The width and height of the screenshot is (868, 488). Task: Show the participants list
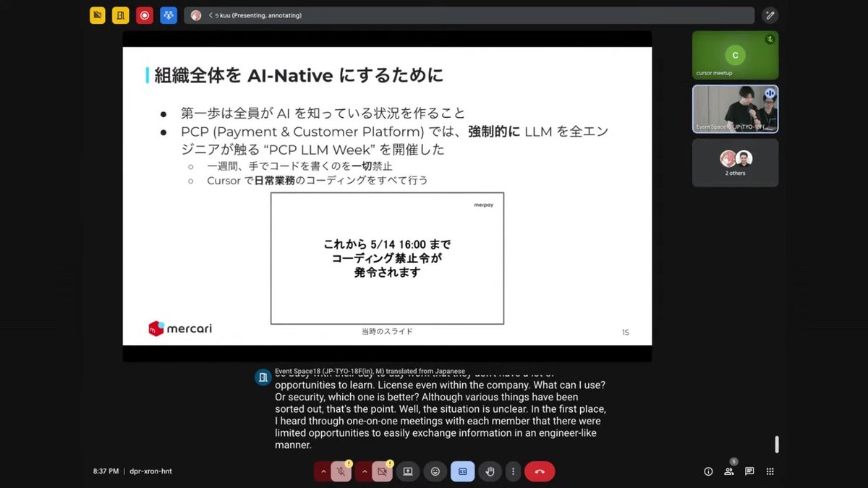[729, 471]
